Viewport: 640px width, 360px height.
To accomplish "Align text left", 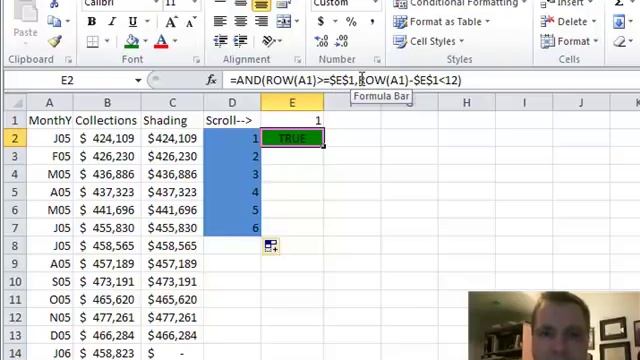I will click(x=220, y=21).
